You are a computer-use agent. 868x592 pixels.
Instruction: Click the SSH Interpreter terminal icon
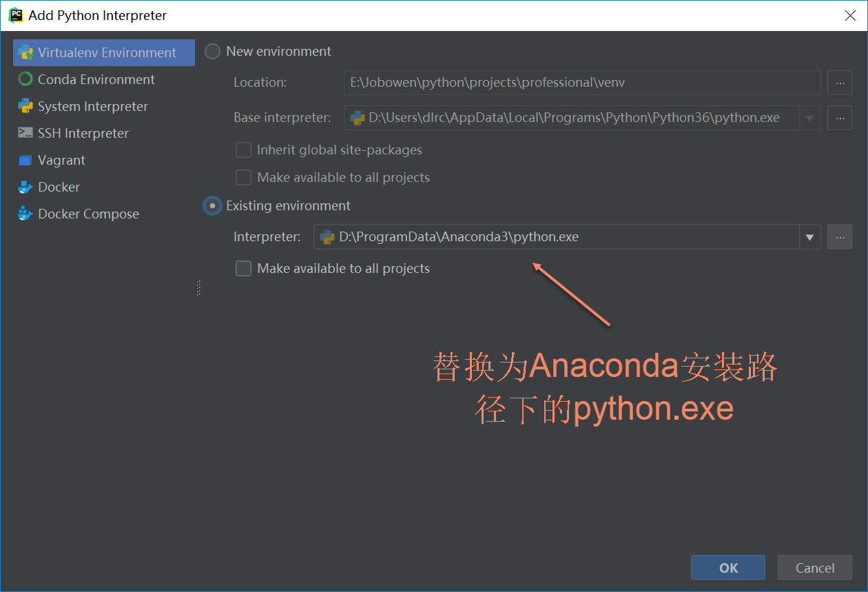tap(25, 133)
